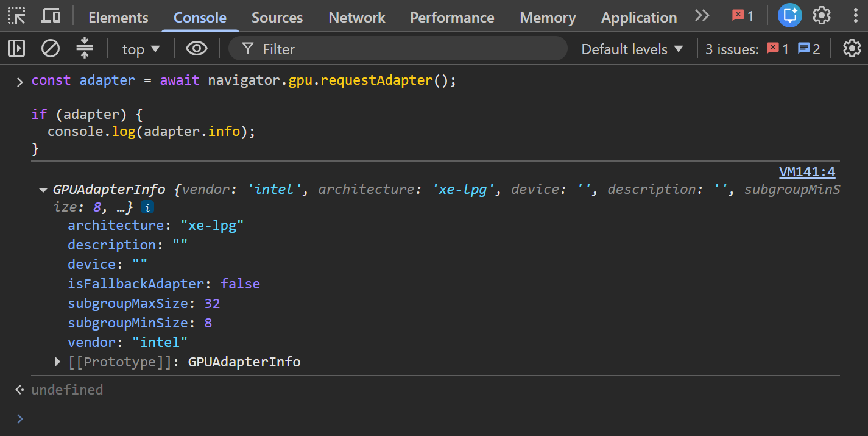Show more tabs with the double chevron
Viewport: 868px width, 436px height.
[x=702, y=16]
